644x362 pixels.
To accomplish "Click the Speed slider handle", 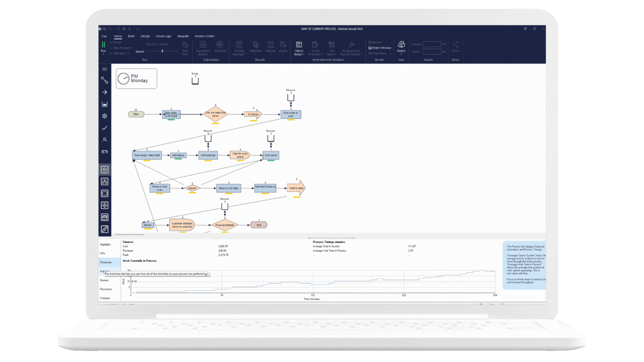I will click(162, 51).
